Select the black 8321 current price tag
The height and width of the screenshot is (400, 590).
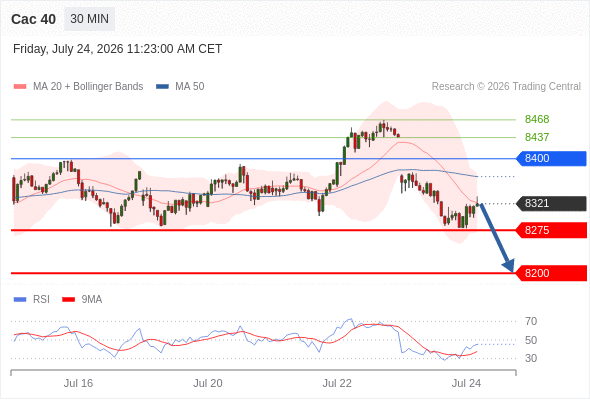pyautogui.click(x=551, y=204)
